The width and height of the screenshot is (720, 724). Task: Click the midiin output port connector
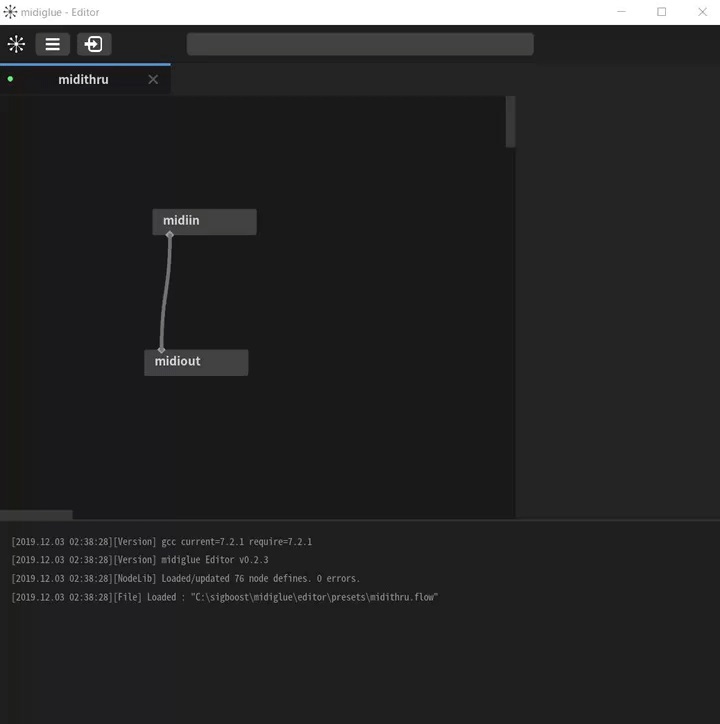click(x=169, y=235)
